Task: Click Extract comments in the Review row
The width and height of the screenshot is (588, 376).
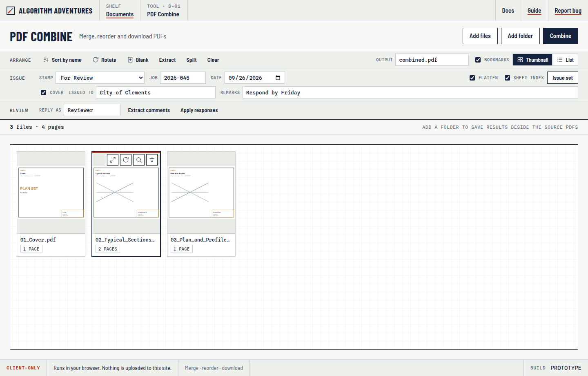Action: 149,110
